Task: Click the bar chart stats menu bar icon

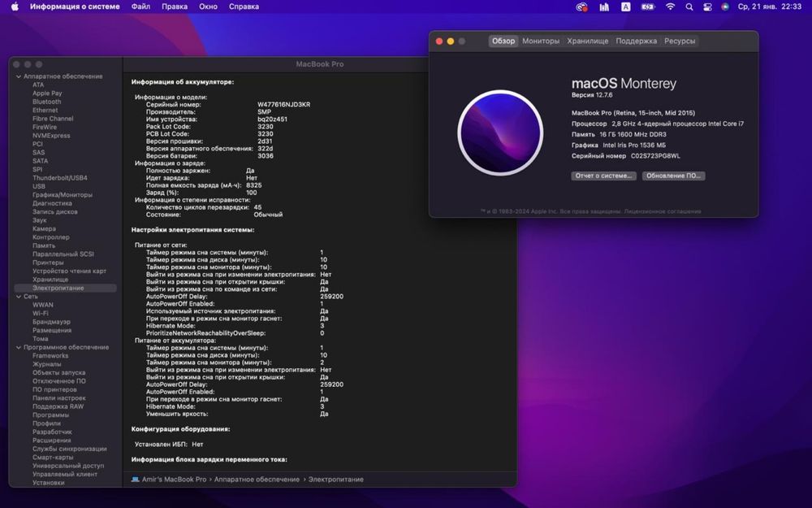Action: pyautogui.click(x=604, y=7)
